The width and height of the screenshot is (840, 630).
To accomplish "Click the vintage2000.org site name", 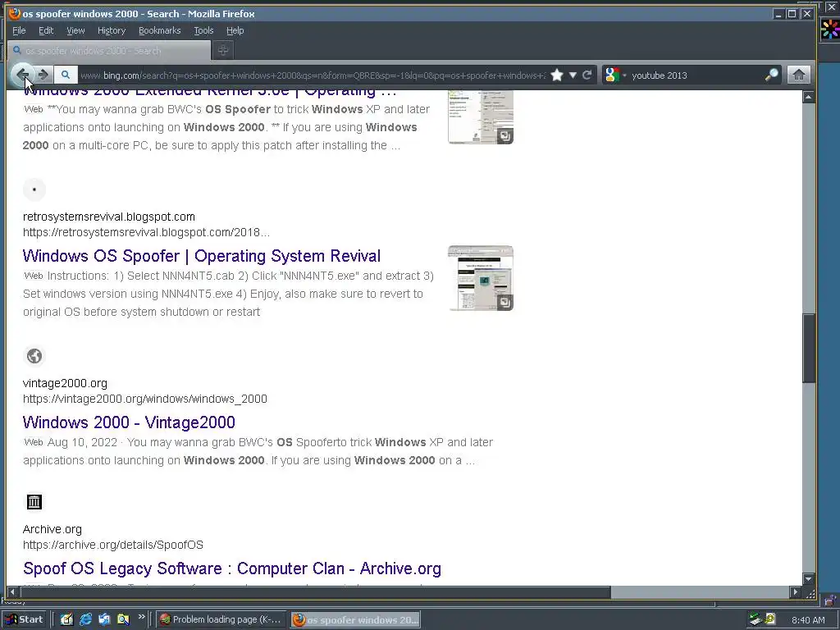I will [x=65, y=384].
